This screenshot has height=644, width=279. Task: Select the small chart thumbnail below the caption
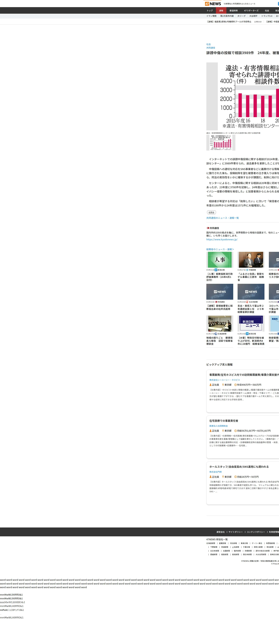click(x=221, y=143)
